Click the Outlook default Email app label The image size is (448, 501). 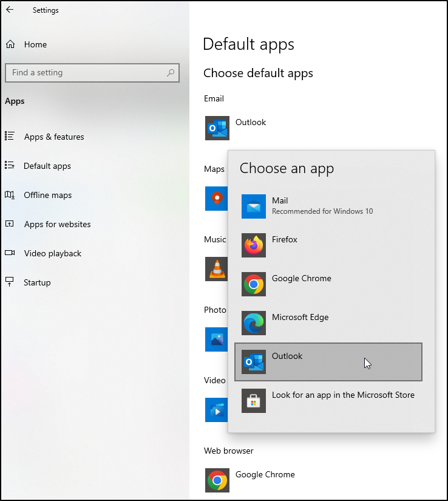tap(251, 123)
